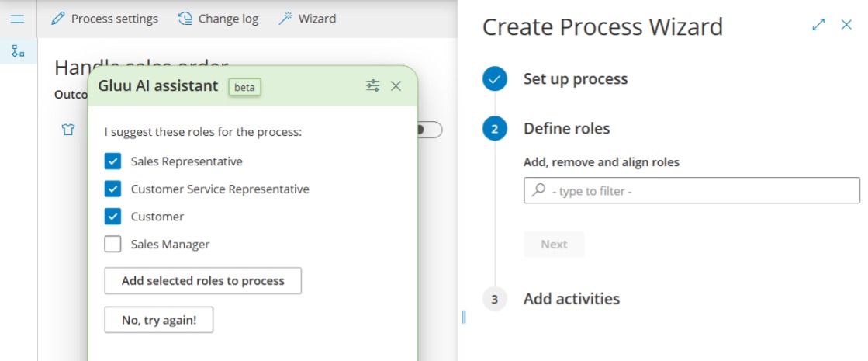Click the panel divider resize handle
Image resolution: width=868 pixels, height=361 pixels.
pyautogui.click(x=464, y=317)
